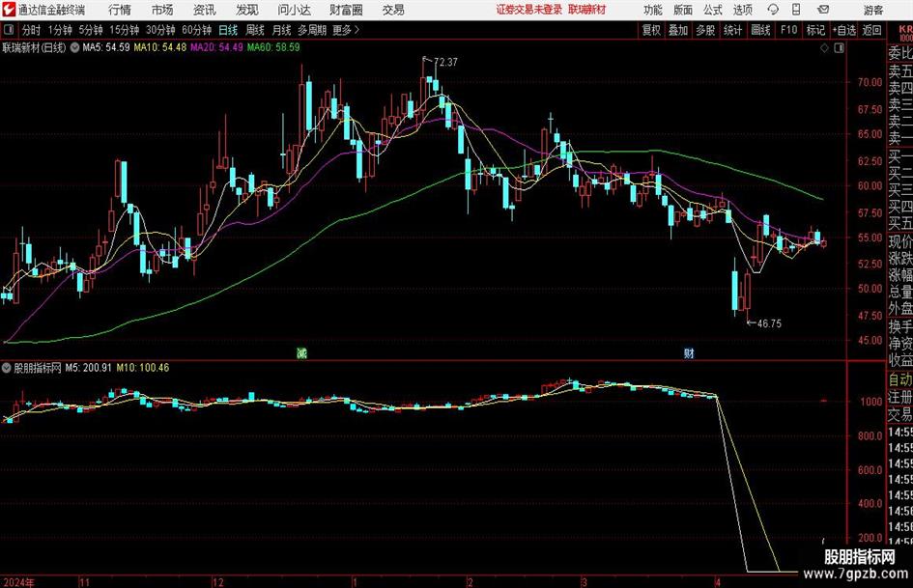Click the 返回 back button
Image resolution: width=913 pixels, height=588 pixels.
(x=871, y=30)
